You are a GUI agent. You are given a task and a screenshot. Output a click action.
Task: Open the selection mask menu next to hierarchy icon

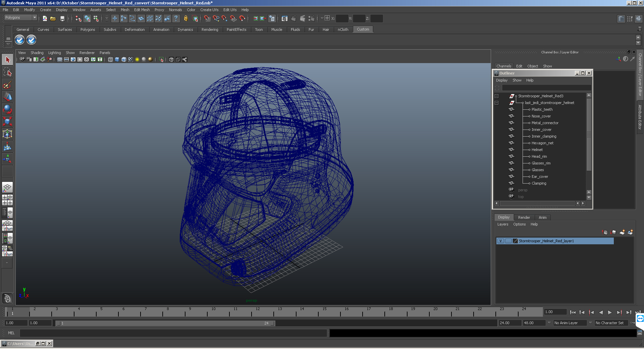click(x=107, y=18)
